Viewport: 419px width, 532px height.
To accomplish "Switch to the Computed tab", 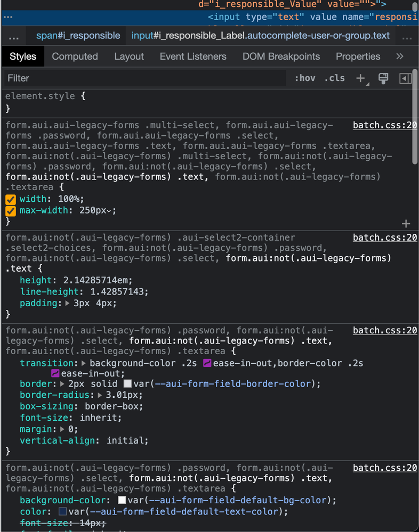I will 75,56.
